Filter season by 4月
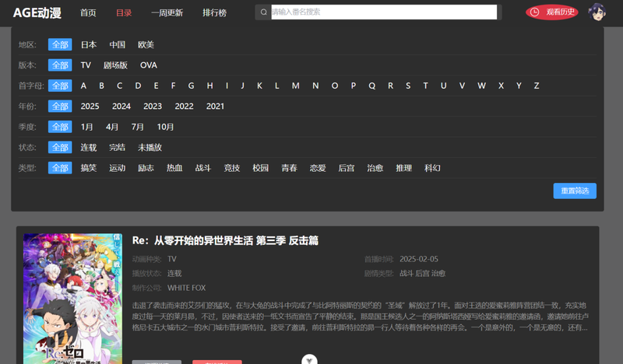 click(x=112, y=127)
